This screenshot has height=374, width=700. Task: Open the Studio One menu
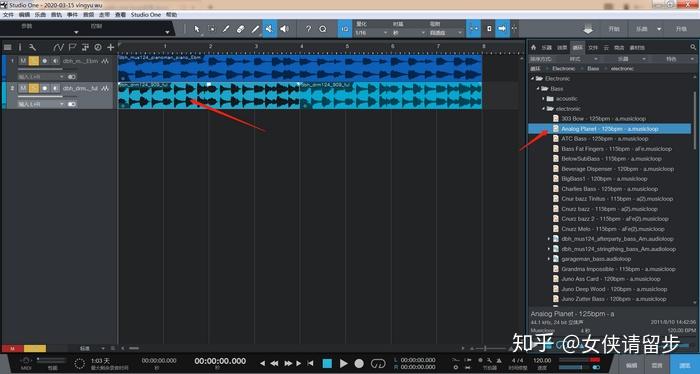146,15
